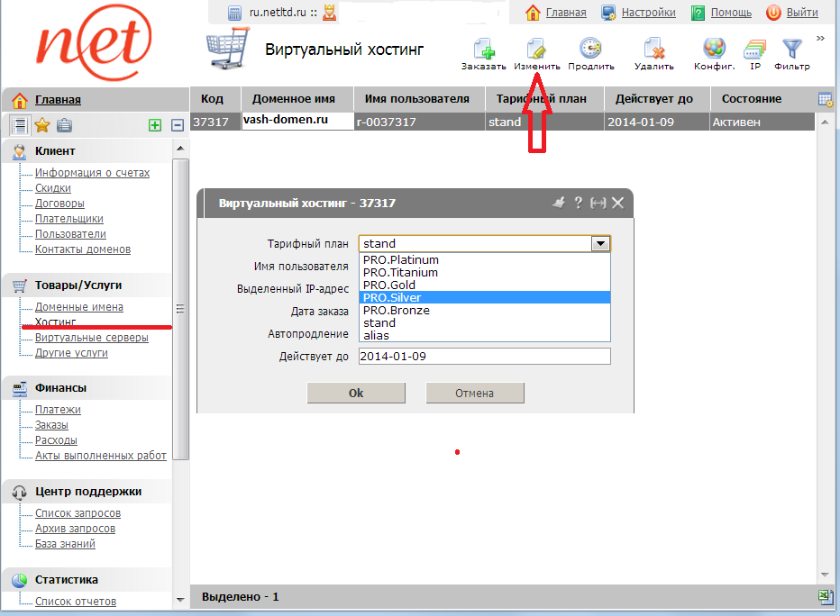This screenshot has width=840, height=616.
Task: Collapse all menu sections with blue minus
Action: pos(178,125)
